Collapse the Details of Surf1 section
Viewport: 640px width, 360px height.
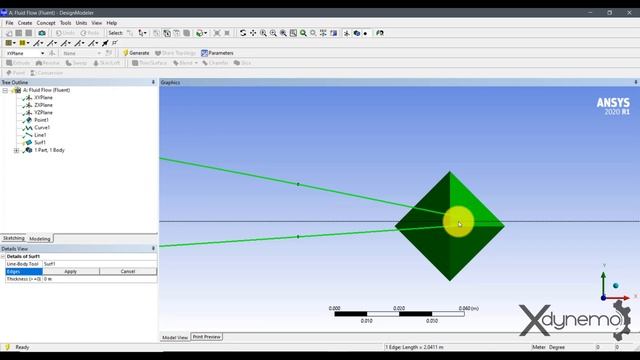(x=3, y=256)
